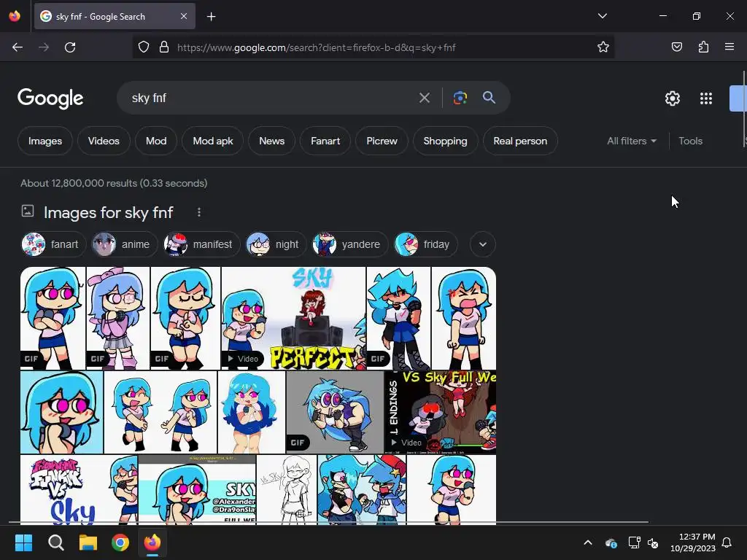Viewport: 747px width, 560px height.
Task: Open the notifications bell
Action: click(x=727, y=542)
